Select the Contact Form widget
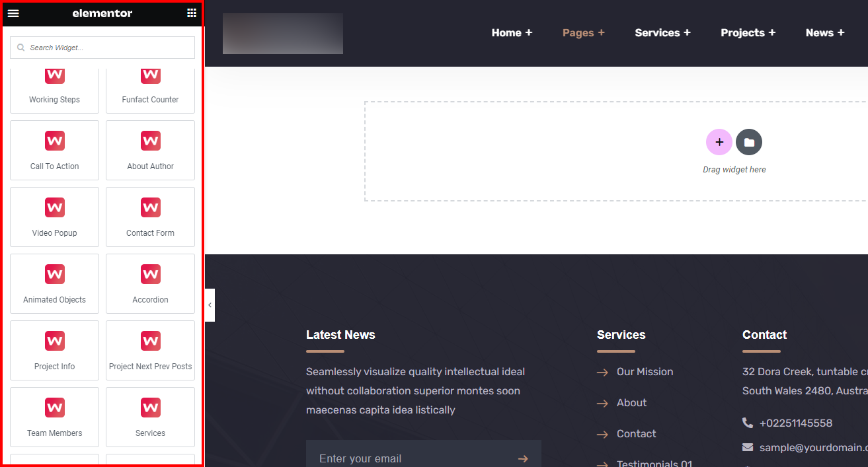 tap(150, 217)
